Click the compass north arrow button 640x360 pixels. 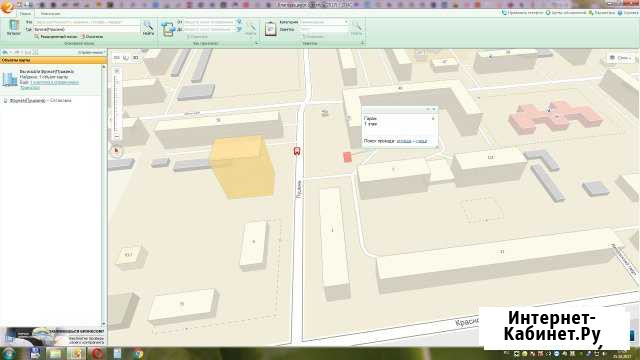click(x=116, y=151)
